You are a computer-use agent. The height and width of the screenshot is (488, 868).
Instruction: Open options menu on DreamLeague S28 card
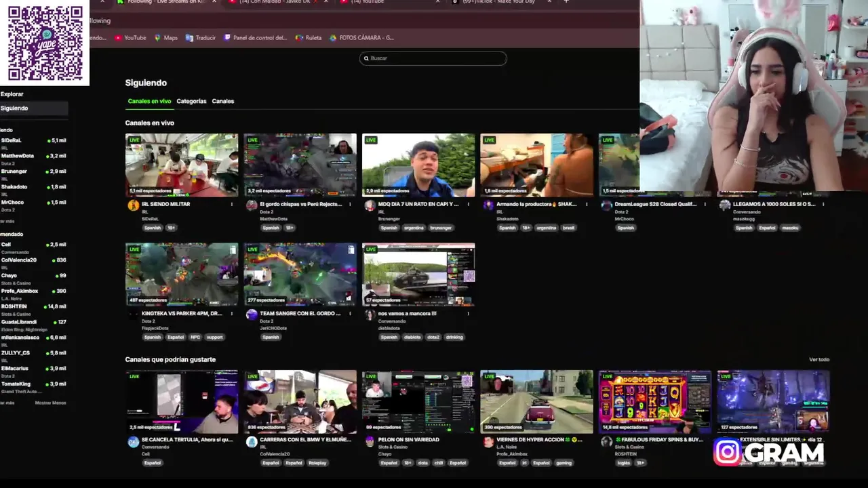(x=705, y=204)
